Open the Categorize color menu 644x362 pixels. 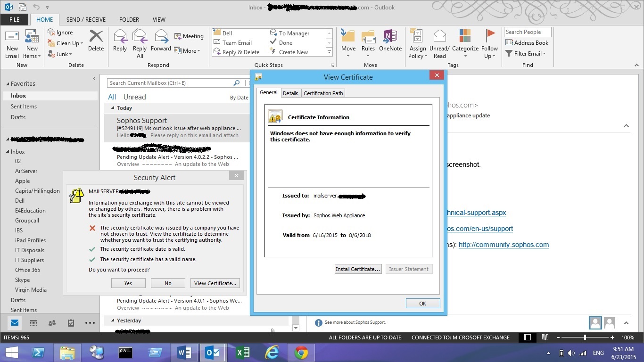pos(465,44)
